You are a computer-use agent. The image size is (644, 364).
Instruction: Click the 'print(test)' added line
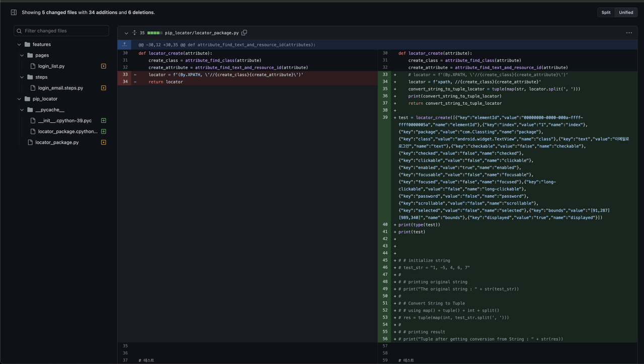pyautogui.click(x=412, y=232)
